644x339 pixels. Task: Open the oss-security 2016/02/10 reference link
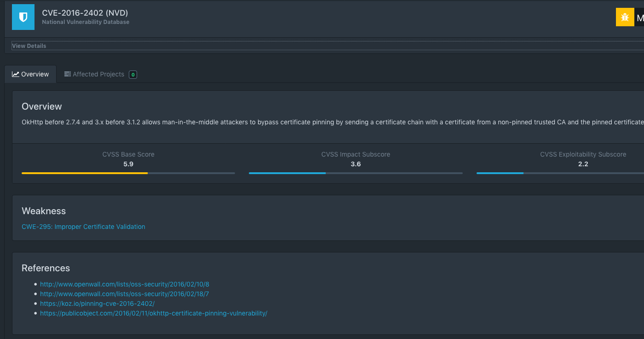click(x=124, y=284)
